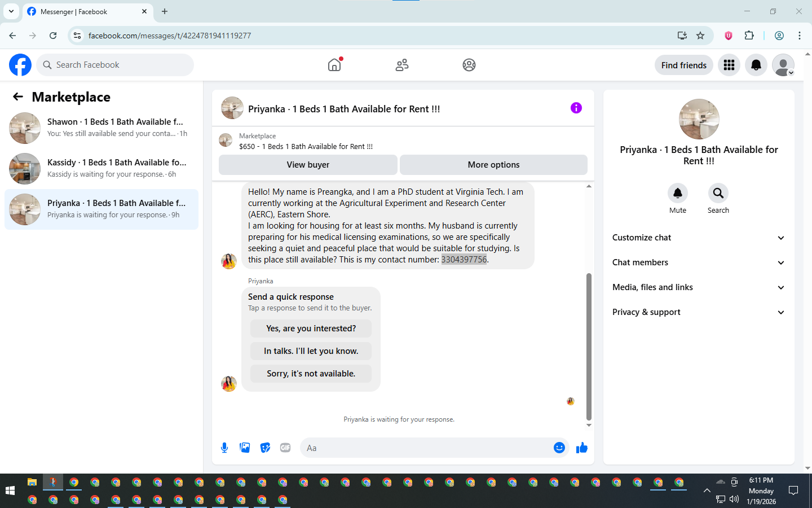
Task: Reload the page
Action: (53, 36)
